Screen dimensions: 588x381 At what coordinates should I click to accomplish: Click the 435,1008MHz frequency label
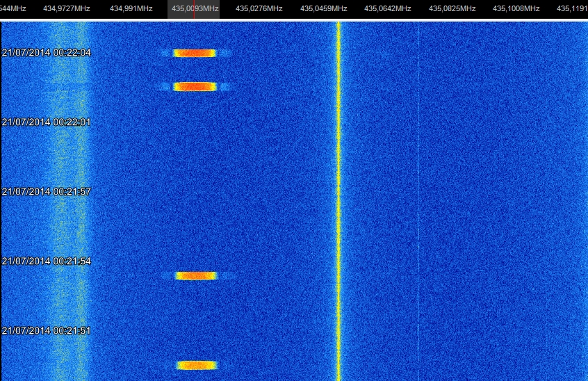point(516,9)
